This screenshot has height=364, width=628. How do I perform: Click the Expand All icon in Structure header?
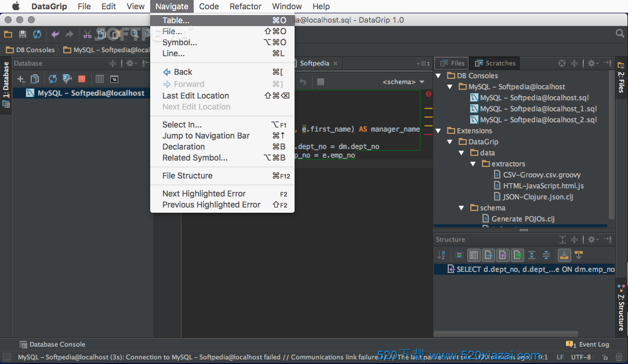[562, 239]
